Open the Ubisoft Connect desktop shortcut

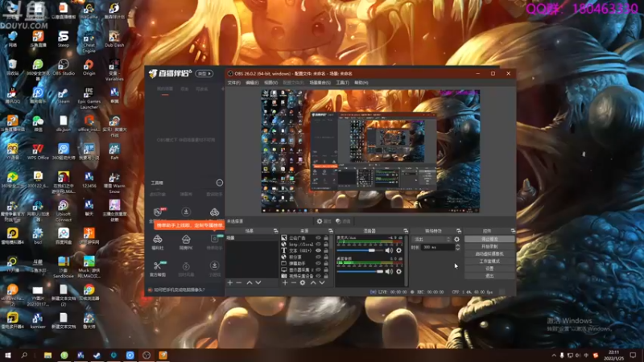coord(64,211)
